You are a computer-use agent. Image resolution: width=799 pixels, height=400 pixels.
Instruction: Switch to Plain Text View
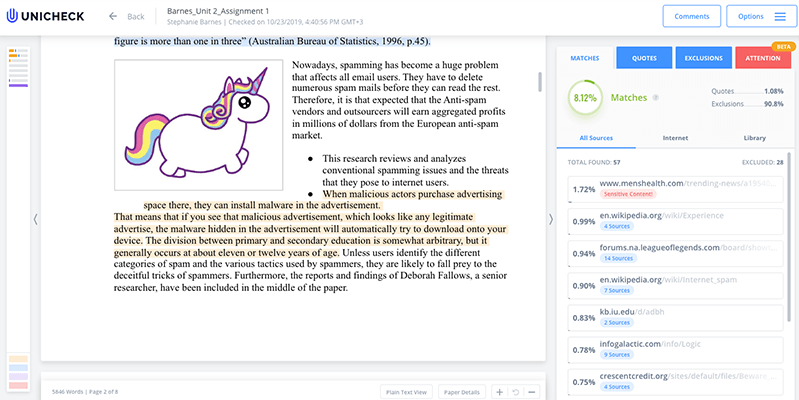(x=406, y=392)
